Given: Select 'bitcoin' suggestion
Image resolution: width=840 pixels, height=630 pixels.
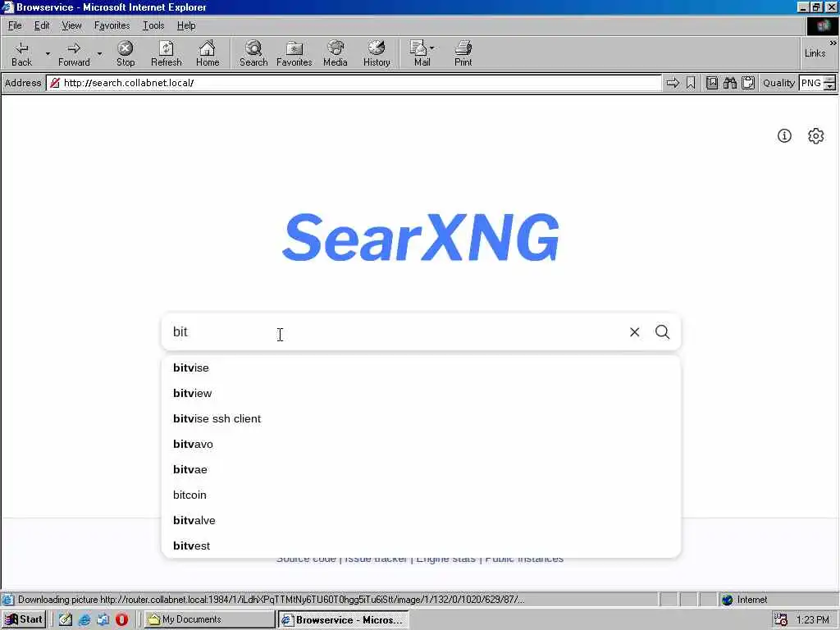Looking at the screenshot, I should pos(421,495).
